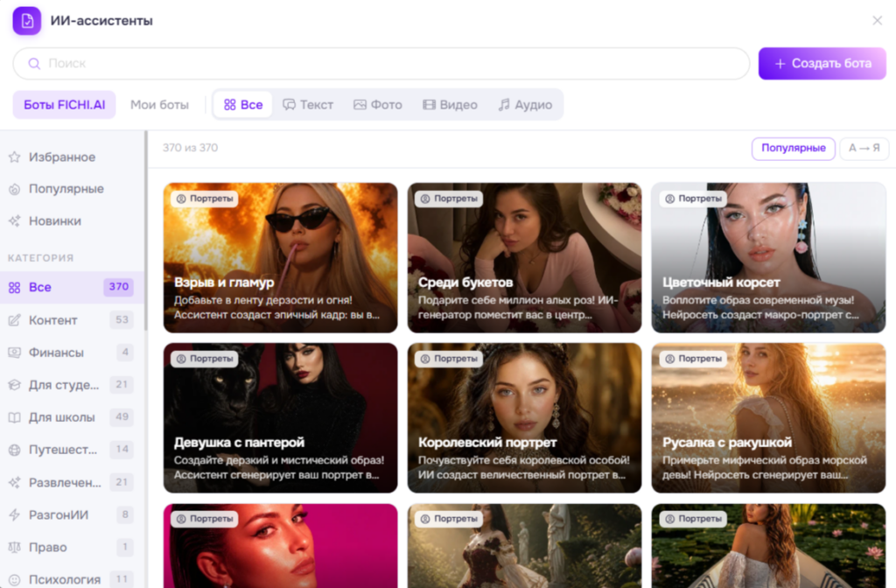Click Создать бота button
896x588 pixels.
click(822, 63)
